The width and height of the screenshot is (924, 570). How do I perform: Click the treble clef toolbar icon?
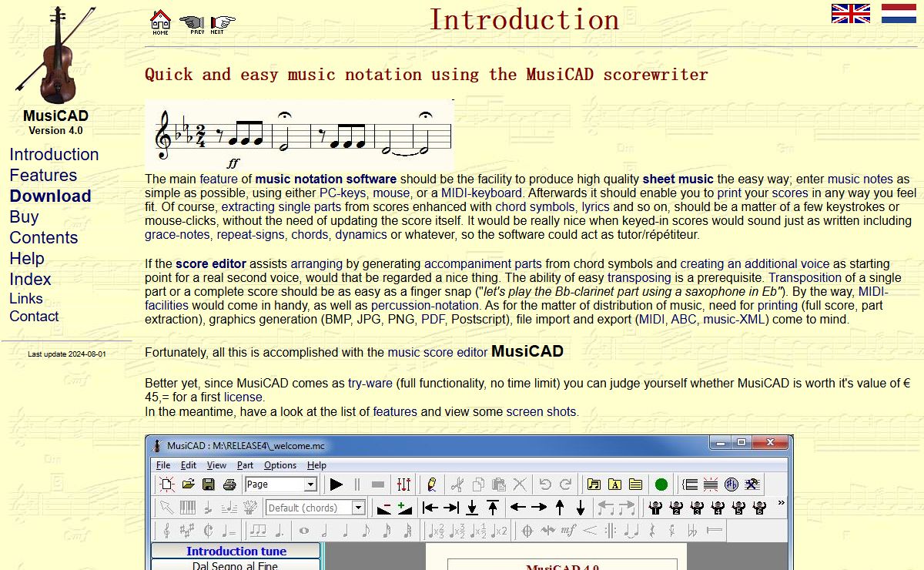click(x=166, y=531)
